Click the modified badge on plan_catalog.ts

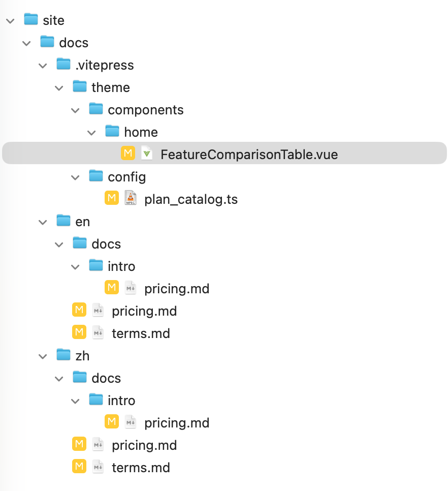coord(112,198)
